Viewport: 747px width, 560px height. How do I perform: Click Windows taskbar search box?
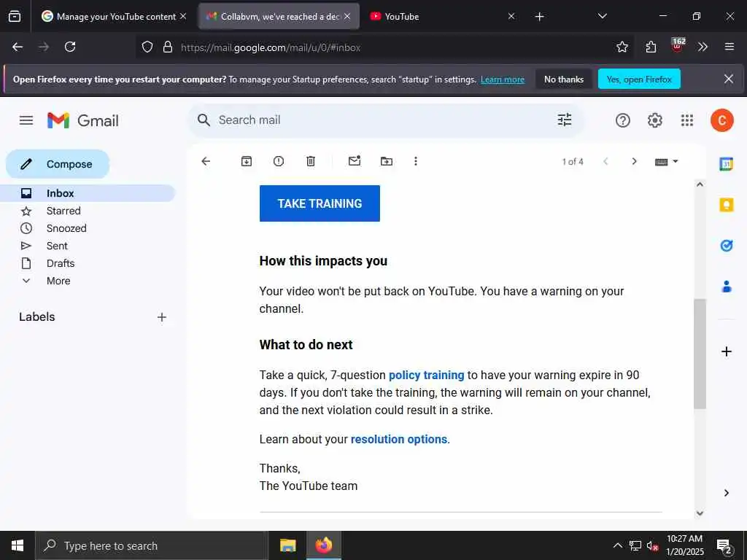[152, 545]
